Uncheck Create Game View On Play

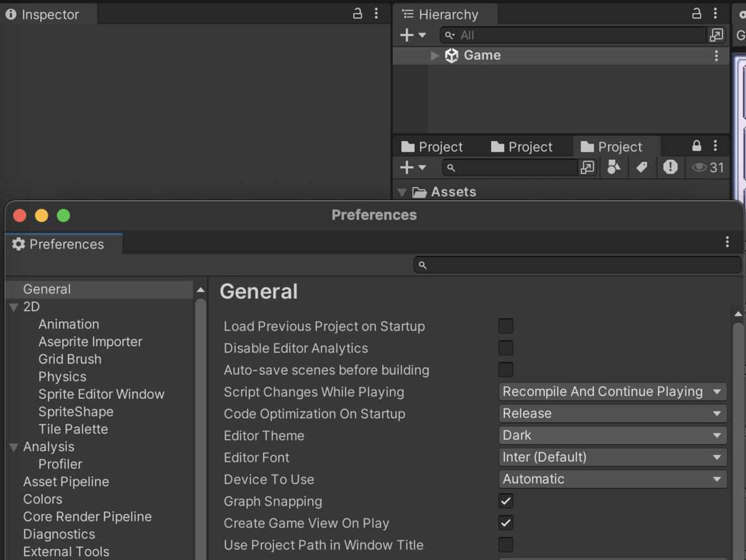pyautogui.click(x=505, y=523)
